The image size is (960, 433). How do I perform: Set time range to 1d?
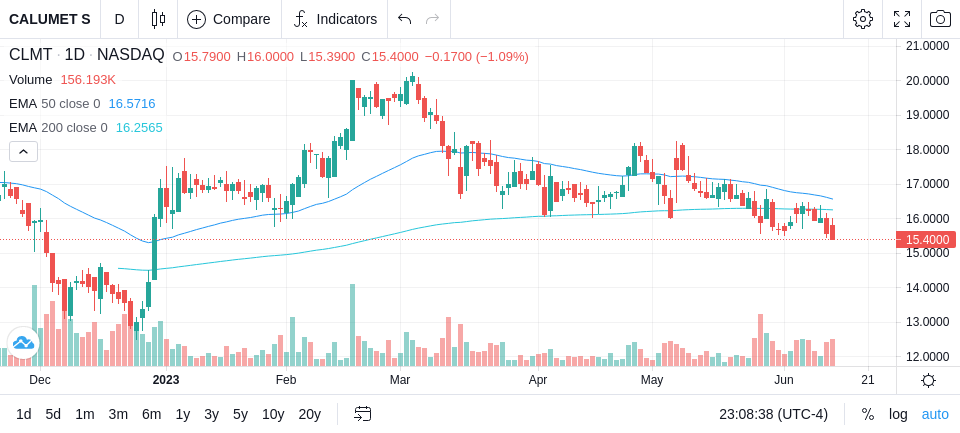[24, 414]
